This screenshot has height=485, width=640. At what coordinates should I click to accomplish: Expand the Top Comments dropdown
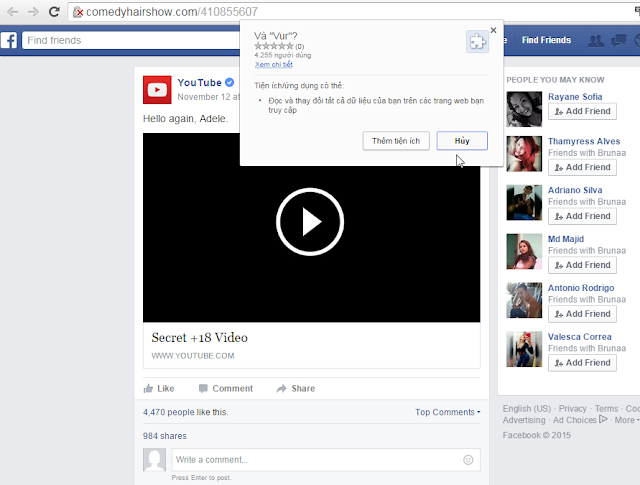pos(448,412)
